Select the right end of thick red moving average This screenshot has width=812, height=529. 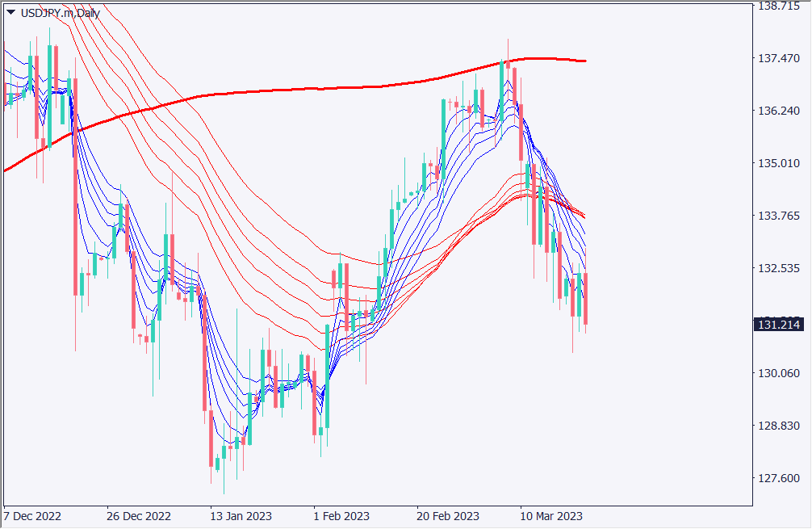click(584, 61)
